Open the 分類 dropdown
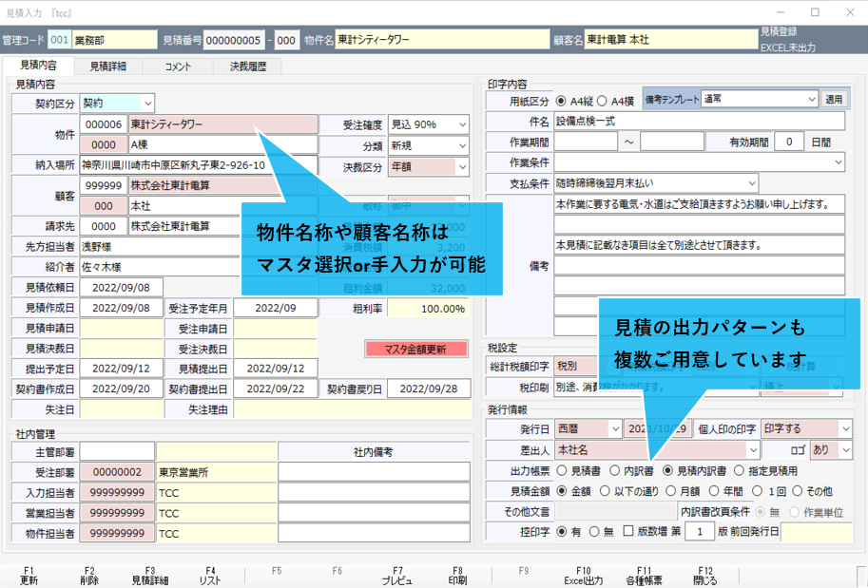The width and height of the screenshot is (868, 588). click(462, 146)
